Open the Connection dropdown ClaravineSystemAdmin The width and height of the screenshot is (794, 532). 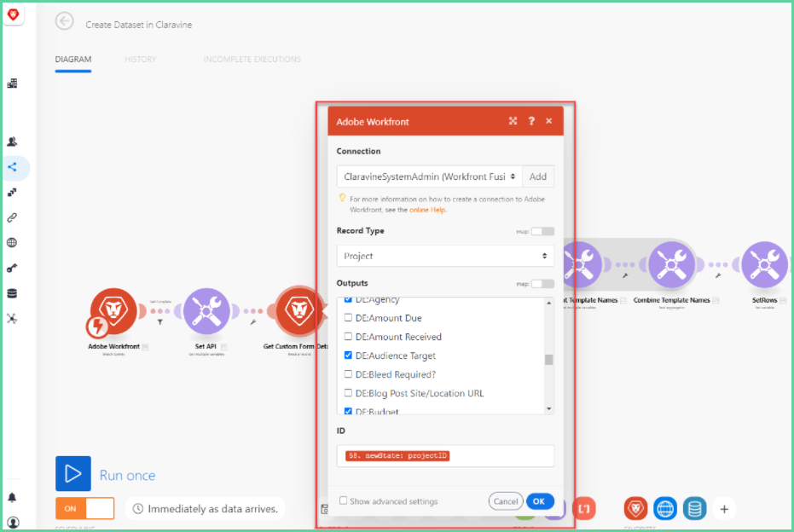[x=430, y=176]
